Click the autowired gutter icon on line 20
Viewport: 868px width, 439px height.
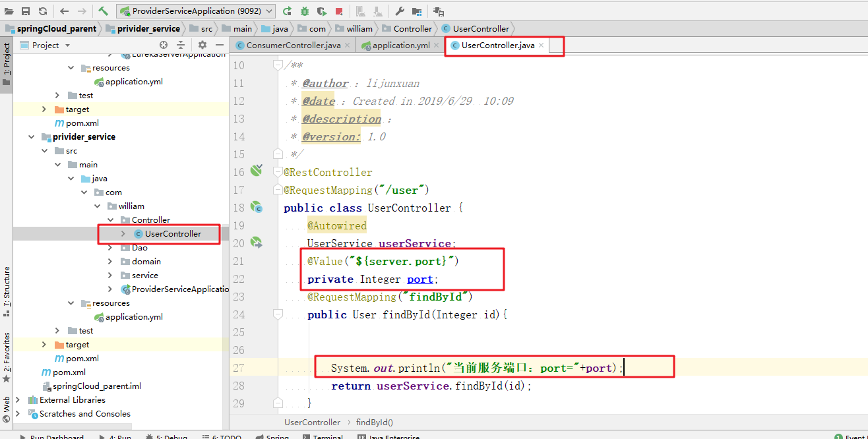(x=256, y=243)
